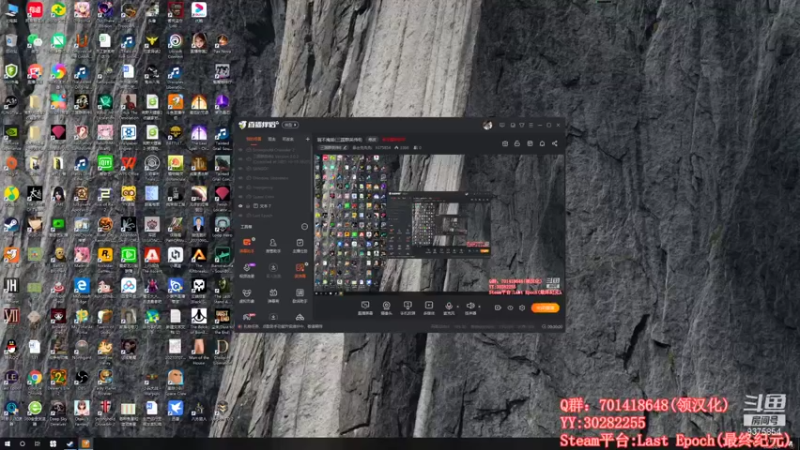Select the Baidu Netdisk cloud desktop icon

129,286
